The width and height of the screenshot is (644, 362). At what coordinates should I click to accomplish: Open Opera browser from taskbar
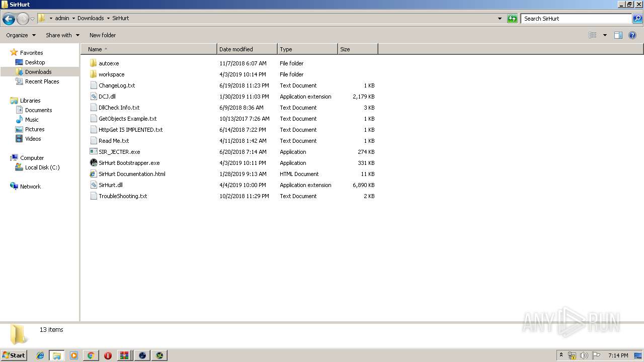pos(108,355)
